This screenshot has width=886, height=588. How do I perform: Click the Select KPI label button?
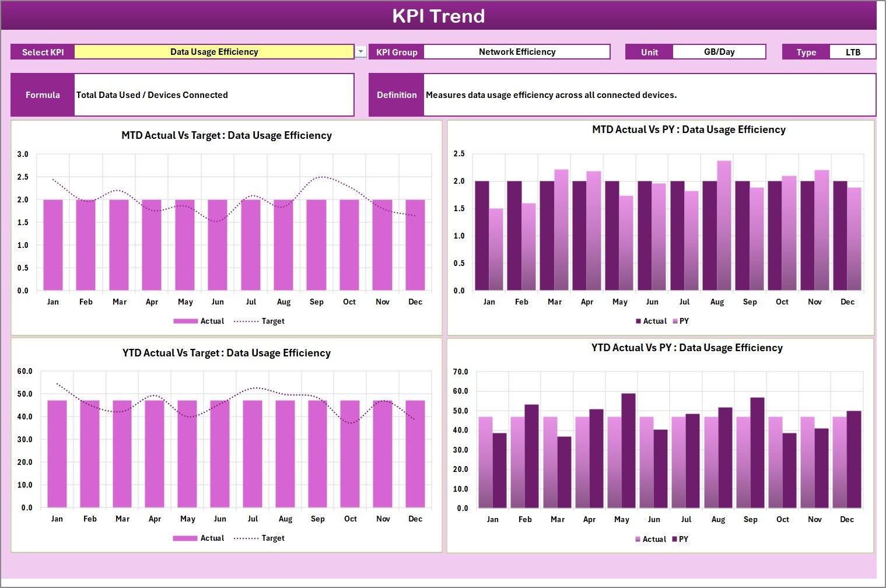[x=42, y=51]
